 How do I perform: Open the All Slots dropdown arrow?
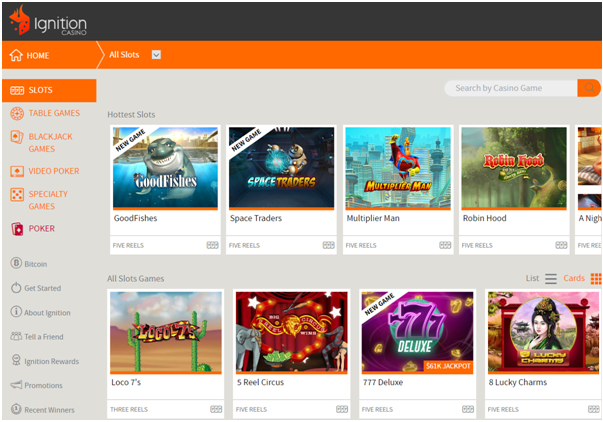tap(156, 55)
